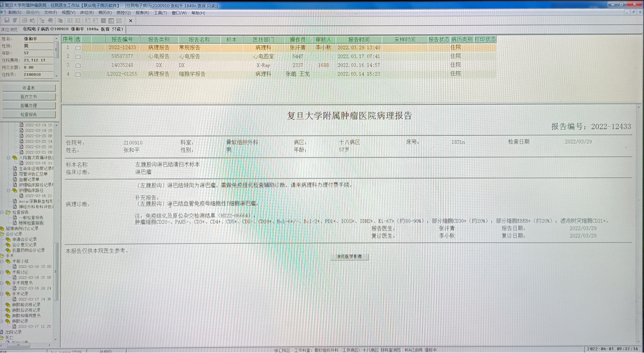Select the 一般检查报告 tree item
This screenshot has height=353, width=644.
[31, 218]
